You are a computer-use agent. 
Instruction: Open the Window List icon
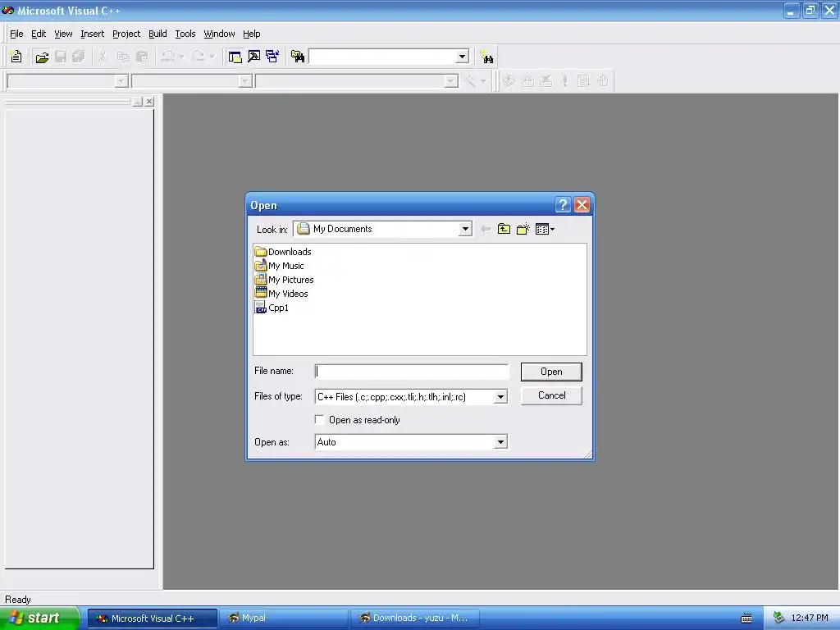(x=272, y=57)
